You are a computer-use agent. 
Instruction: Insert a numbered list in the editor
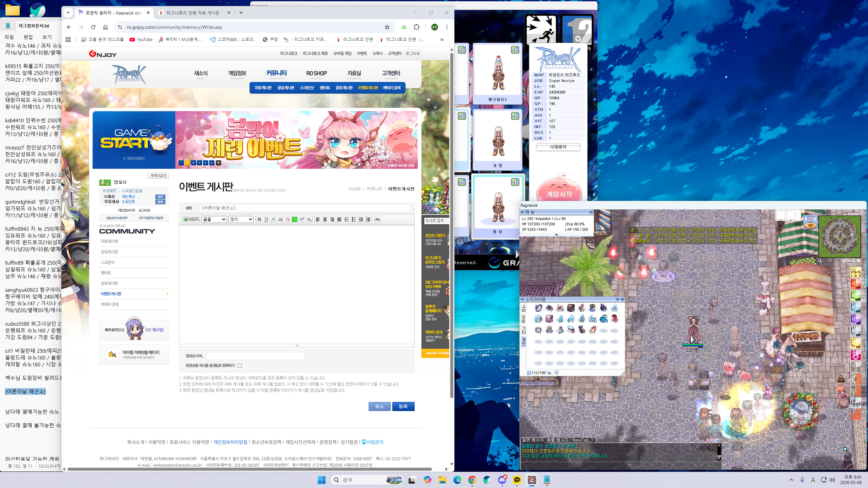347,220
